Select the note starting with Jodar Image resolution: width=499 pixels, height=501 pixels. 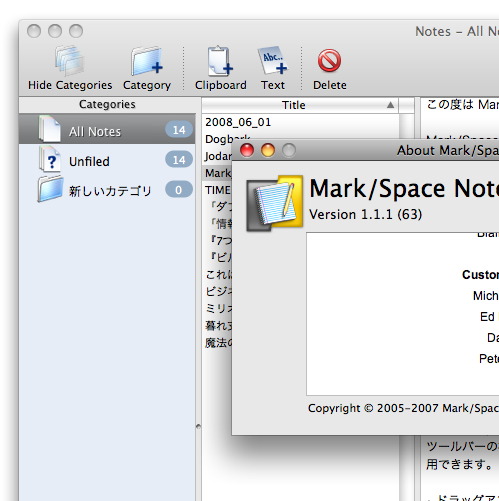(217, 156)
